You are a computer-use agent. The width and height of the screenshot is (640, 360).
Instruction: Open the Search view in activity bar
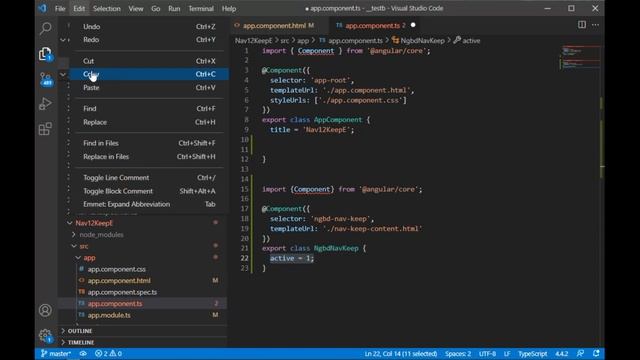click(x=45, y=29)
